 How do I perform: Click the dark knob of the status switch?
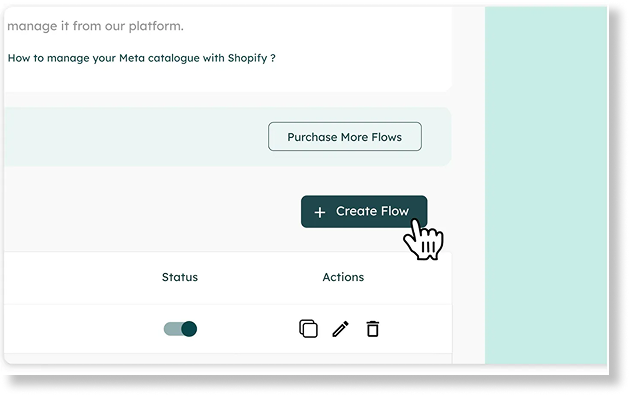point(189,329)
